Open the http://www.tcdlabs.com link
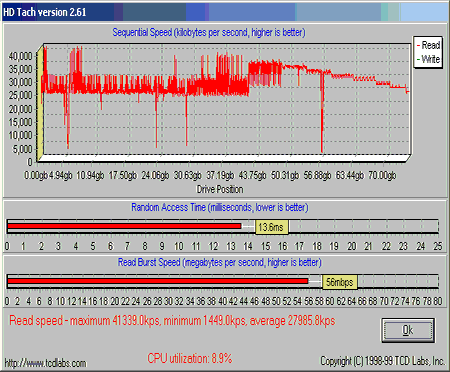The height and width of the screenshot is (372, 450). pos(45,363)
